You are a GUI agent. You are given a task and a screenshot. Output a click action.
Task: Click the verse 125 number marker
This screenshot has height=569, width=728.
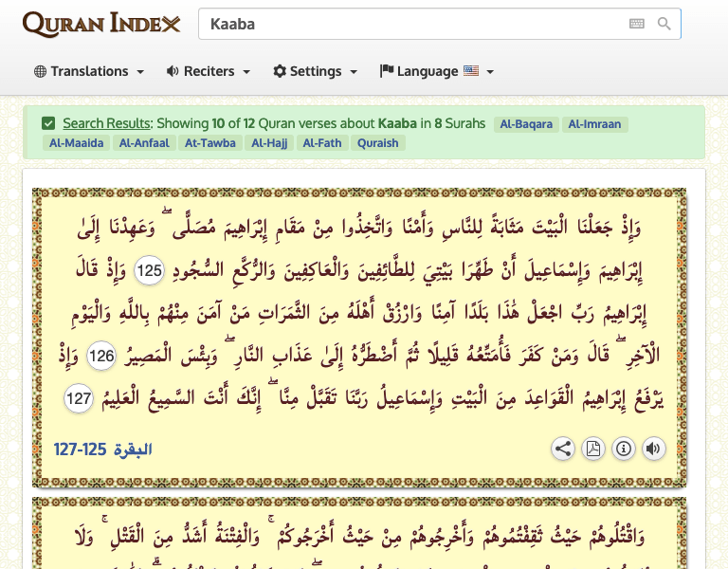(150, 270)
